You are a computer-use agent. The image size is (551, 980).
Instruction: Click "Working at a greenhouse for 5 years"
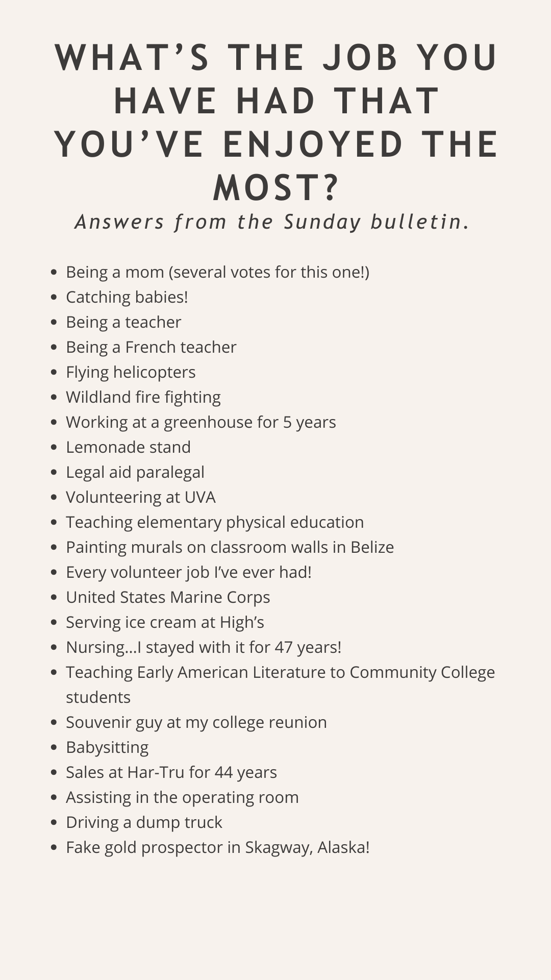[x=201, y=422]
